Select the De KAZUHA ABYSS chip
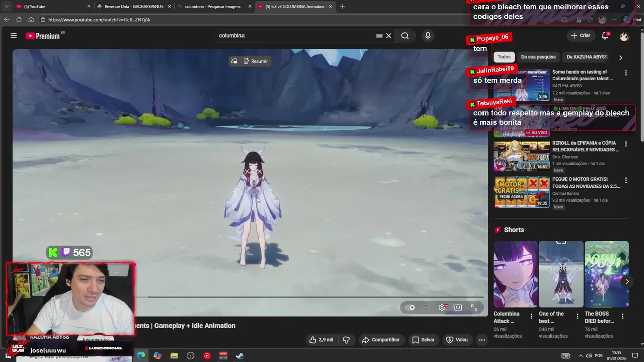Image resolution: width=644 pixels, height=362 pixels. point(587,57)
